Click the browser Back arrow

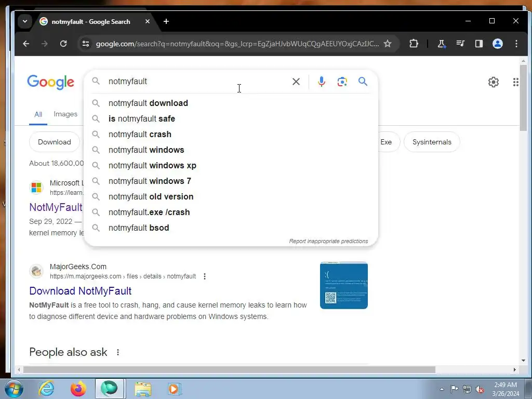pos(26,44)
